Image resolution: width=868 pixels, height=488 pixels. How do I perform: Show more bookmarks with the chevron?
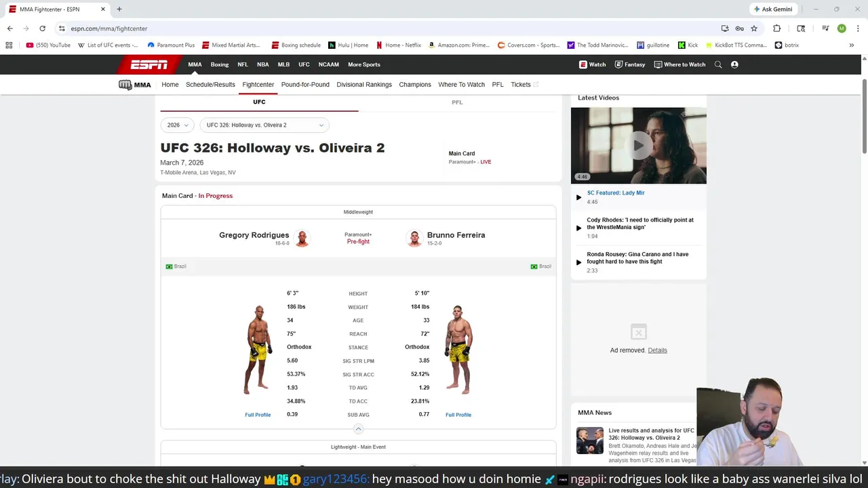852,45
